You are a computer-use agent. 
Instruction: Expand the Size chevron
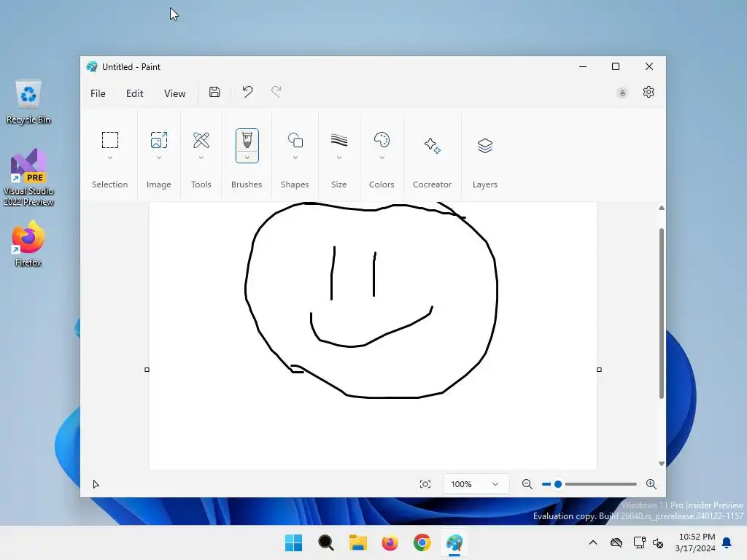point(338,157)
